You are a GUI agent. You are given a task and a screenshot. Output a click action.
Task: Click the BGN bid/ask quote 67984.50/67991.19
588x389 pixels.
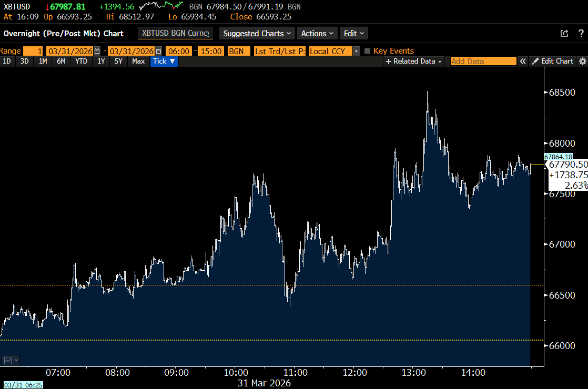(245, 7)
